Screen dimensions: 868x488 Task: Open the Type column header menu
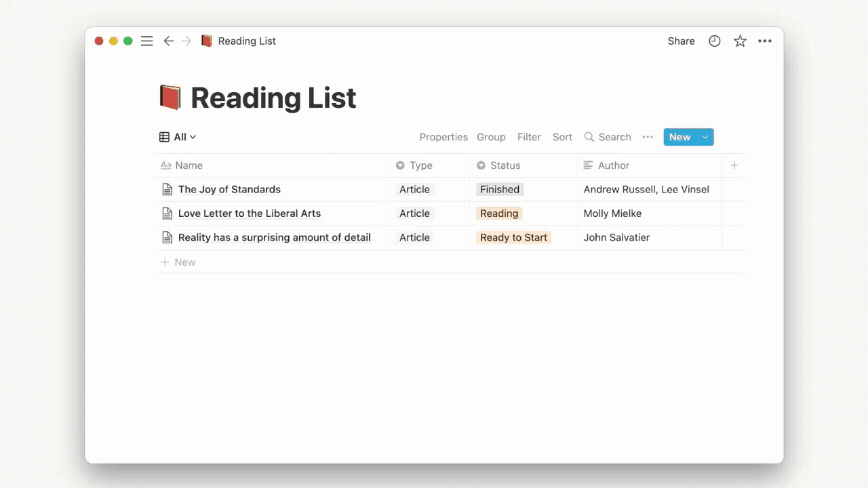tap(420, 165)
